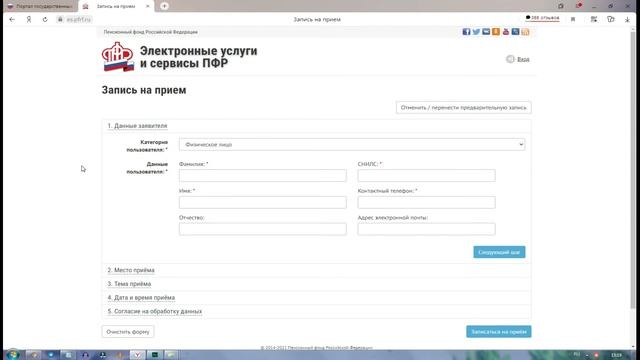Go back using the browser back arrow
640x360 pixels.
(12, 19)
